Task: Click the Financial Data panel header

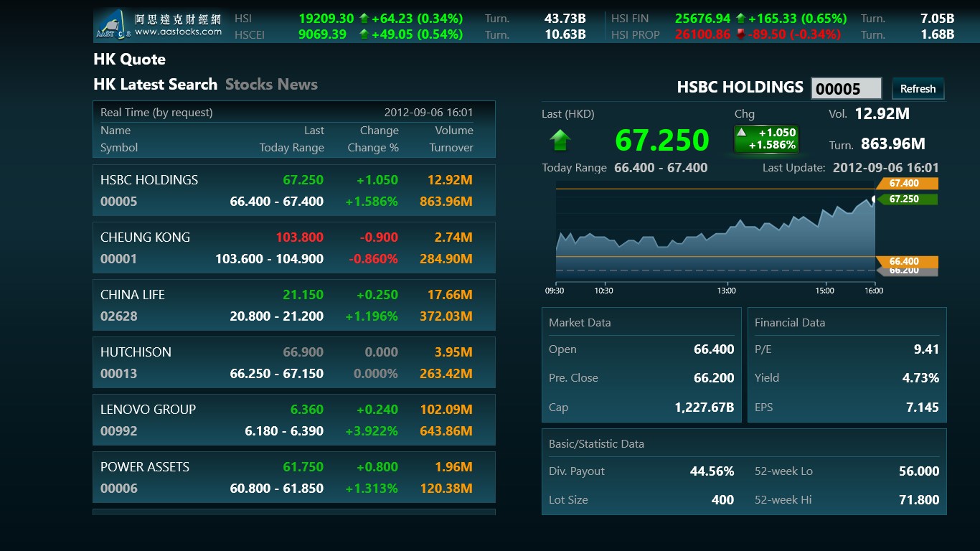Action: (x=790, y=323)
